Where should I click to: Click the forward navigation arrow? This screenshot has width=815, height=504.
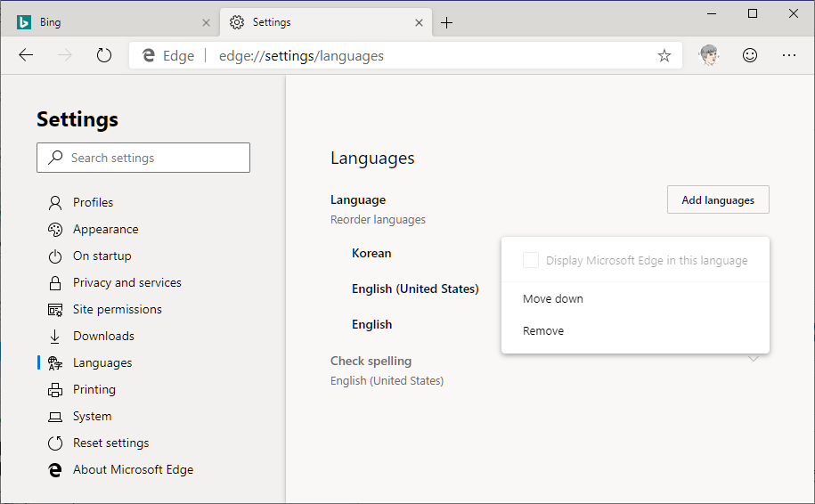(x=65, y=55)
